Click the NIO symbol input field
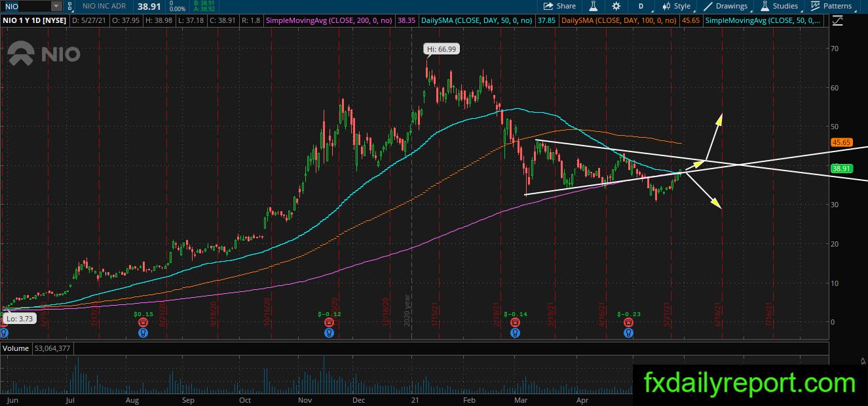The height and width of the screenshot is (406, 868). coord(26,6)
